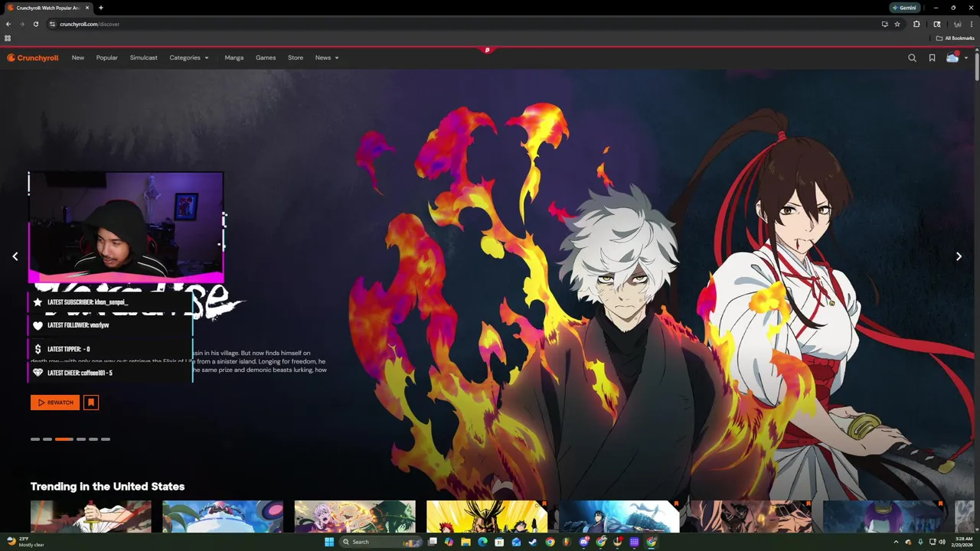Reload the page with the refresh icon
The image size is (980, 551).
pos(35,24)
